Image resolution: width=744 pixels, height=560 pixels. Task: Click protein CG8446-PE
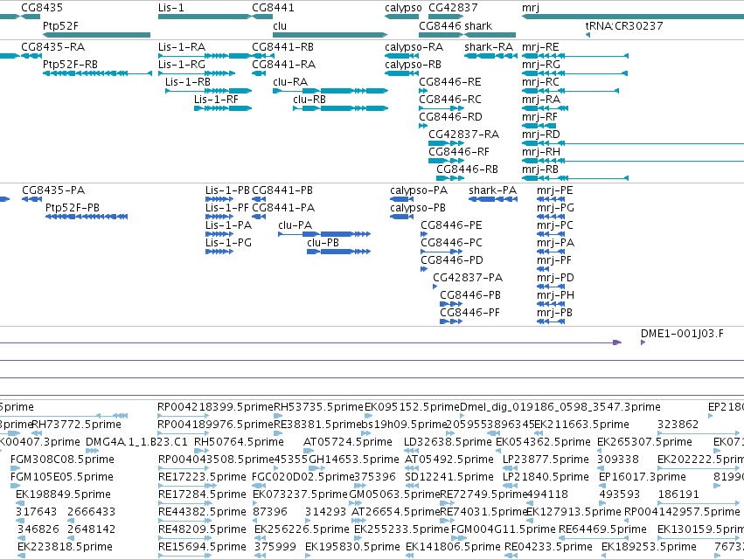(424, 234)
